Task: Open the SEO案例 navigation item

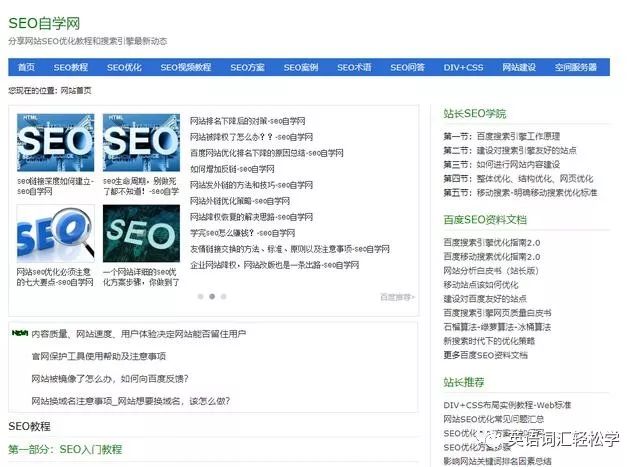Action: [301, 67]
